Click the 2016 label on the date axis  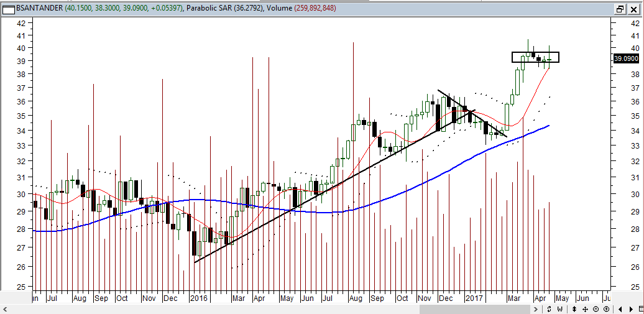coord(199,297)
